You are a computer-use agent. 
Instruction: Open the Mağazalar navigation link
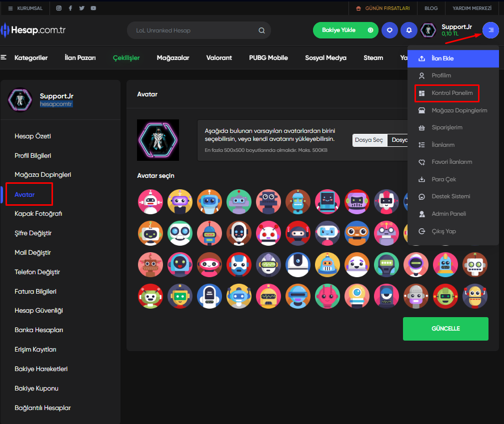173,58
